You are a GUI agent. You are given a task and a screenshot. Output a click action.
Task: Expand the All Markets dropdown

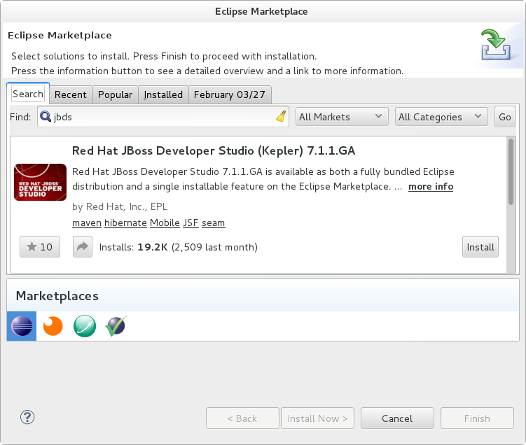click(x=342, y=117)
